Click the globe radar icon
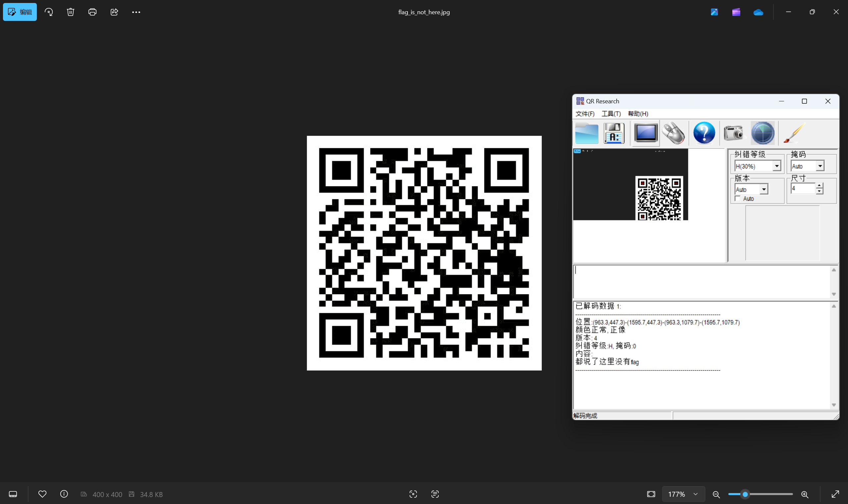 [763, 133]
